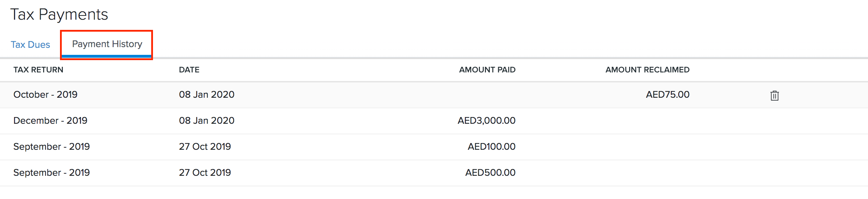Delete the October - 2019 payment record
868x199 pixels.
click(774, 95)
